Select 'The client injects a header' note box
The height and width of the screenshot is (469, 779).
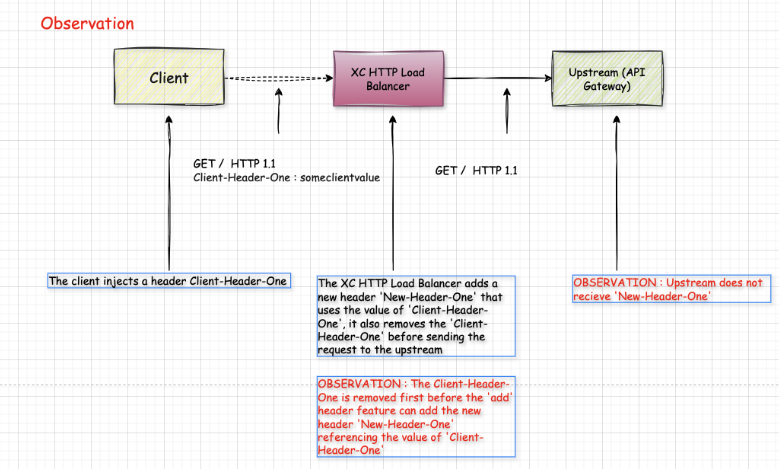tap(169, 281)
